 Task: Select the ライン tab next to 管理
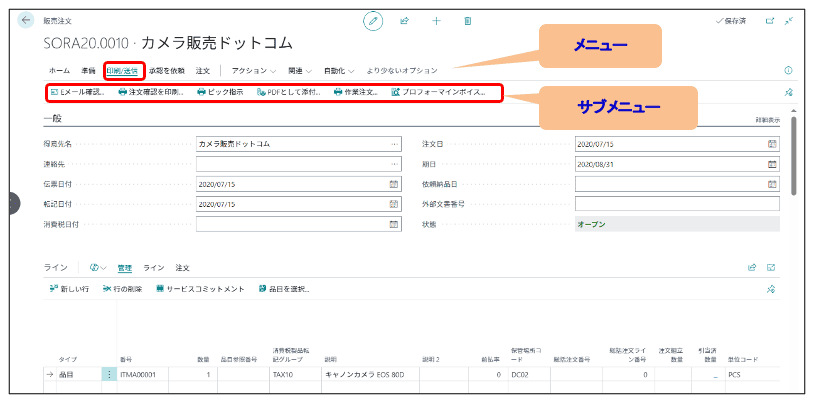[x=154, y=268]
